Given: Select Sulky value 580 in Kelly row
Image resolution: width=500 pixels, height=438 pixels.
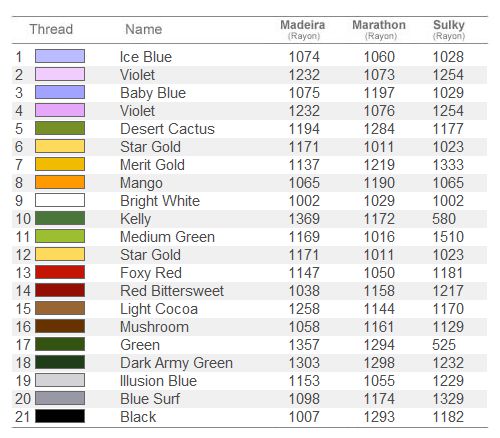Looking at the screenshot, I should pyautogui.click(x=444, y=219).
